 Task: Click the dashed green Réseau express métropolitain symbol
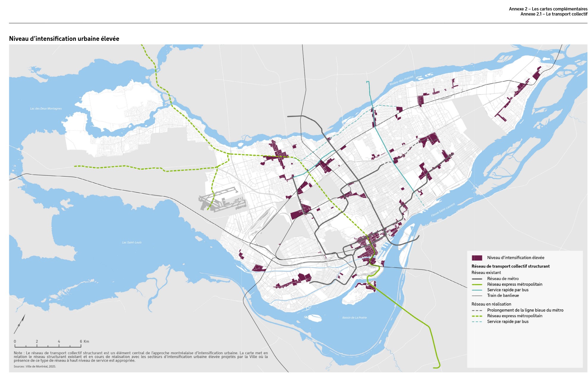pyautogui.click(x=477, y=316)
